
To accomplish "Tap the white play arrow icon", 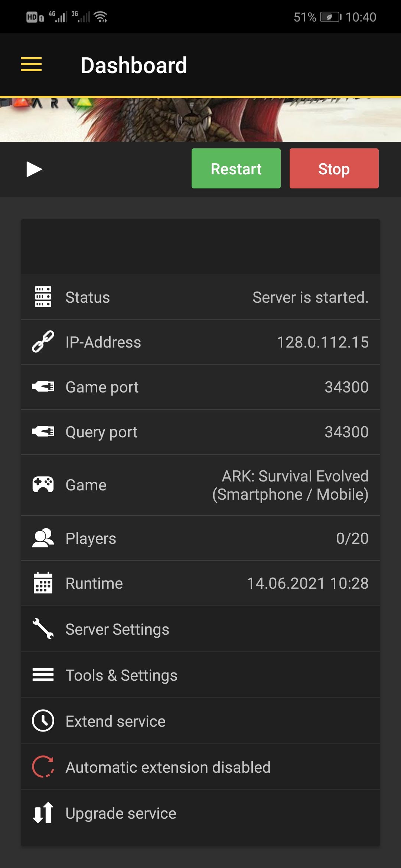I will (x=34, y=169).
